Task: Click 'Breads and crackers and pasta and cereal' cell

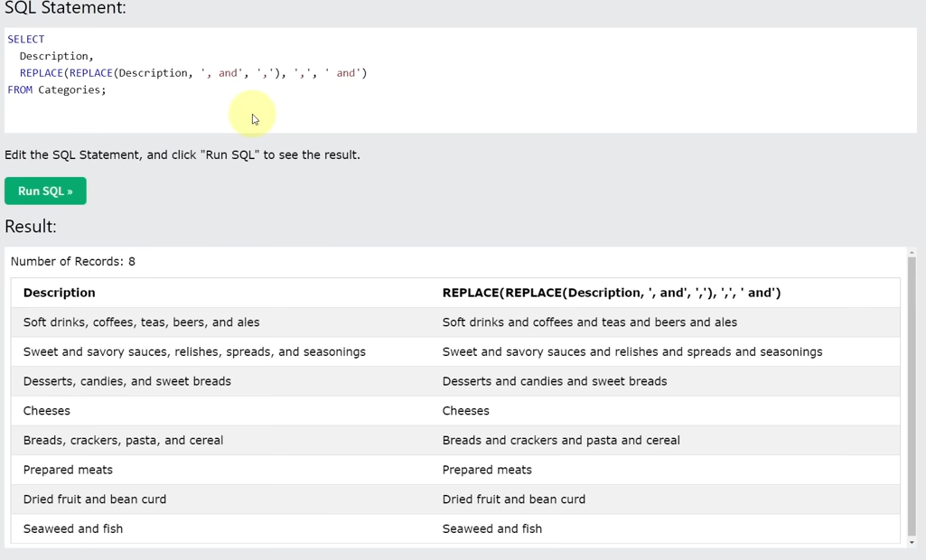Action: click(x=561, y=440)
